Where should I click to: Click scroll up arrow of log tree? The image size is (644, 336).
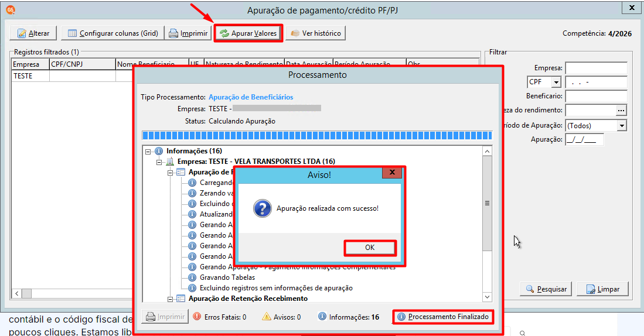(487, 152)
